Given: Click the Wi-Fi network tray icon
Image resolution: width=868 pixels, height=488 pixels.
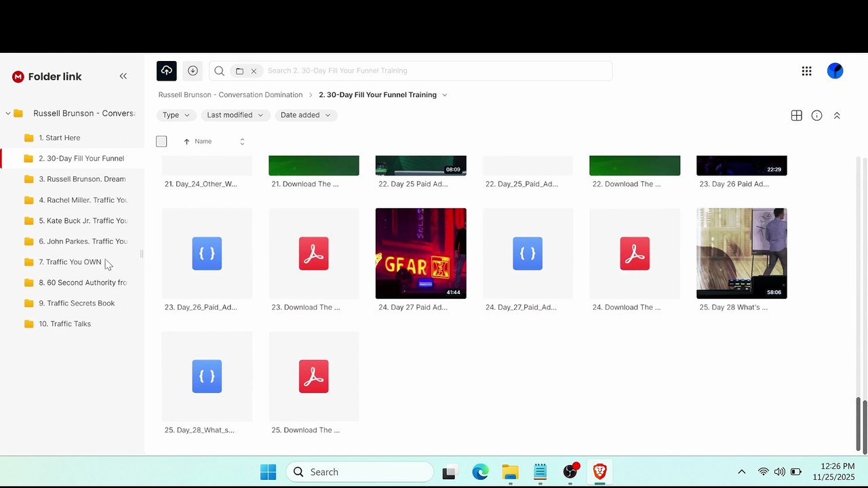Looking at the screenshot, I should tap(764, 472).
